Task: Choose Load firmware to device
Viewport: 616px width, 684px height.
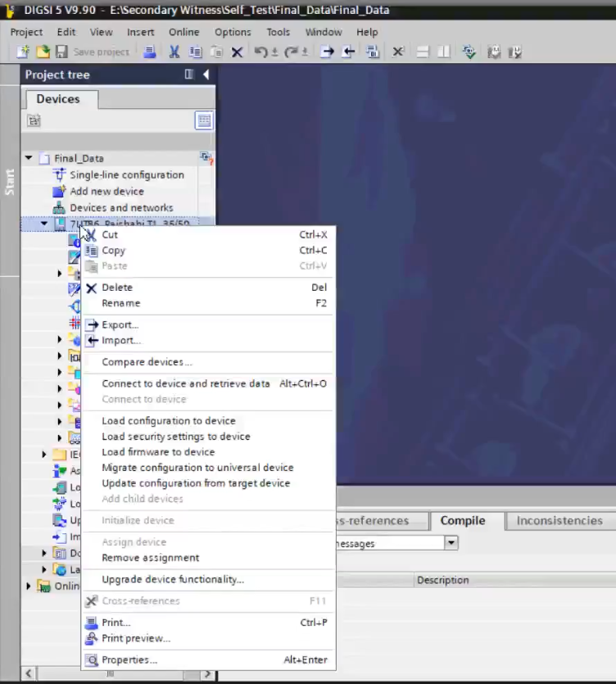Action: click(x=209, y=452)
